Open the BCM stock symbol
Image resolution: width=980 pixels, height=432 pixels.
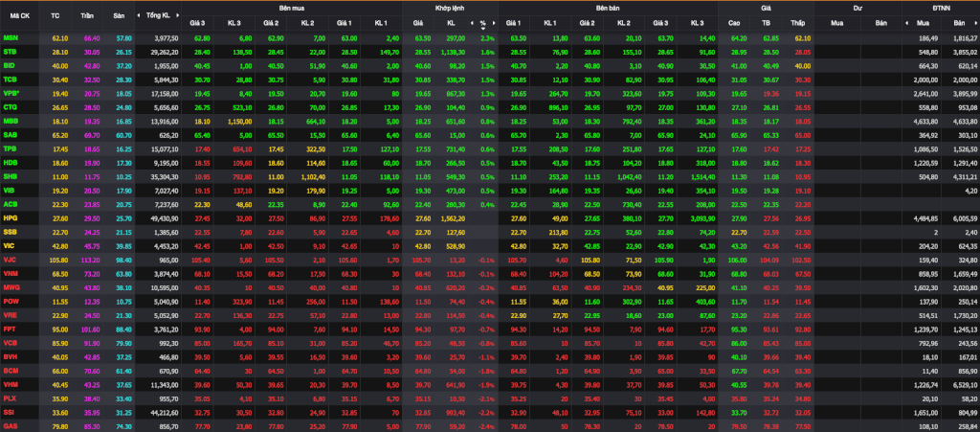(10, 370)
